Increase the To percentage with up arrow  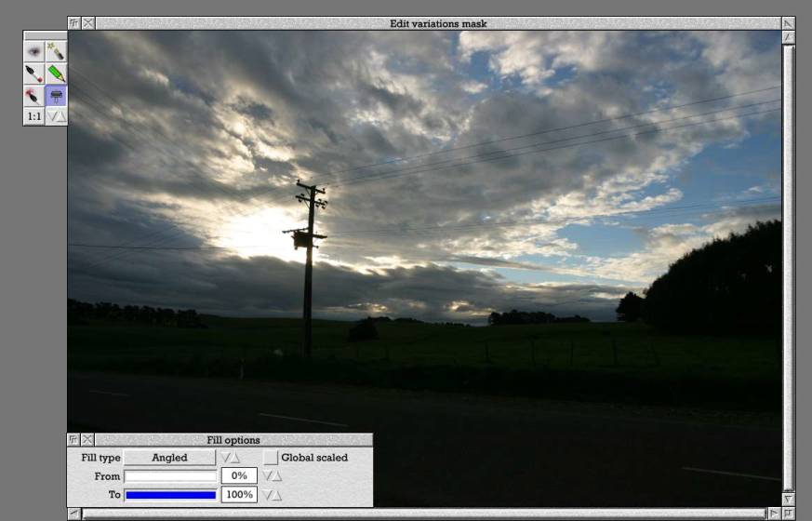pos(277,496)
